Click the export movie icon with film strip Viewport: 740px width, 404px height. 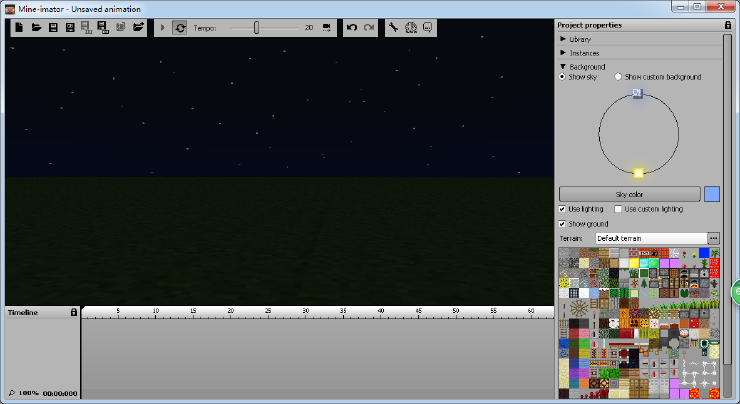(x=86, y=27)
